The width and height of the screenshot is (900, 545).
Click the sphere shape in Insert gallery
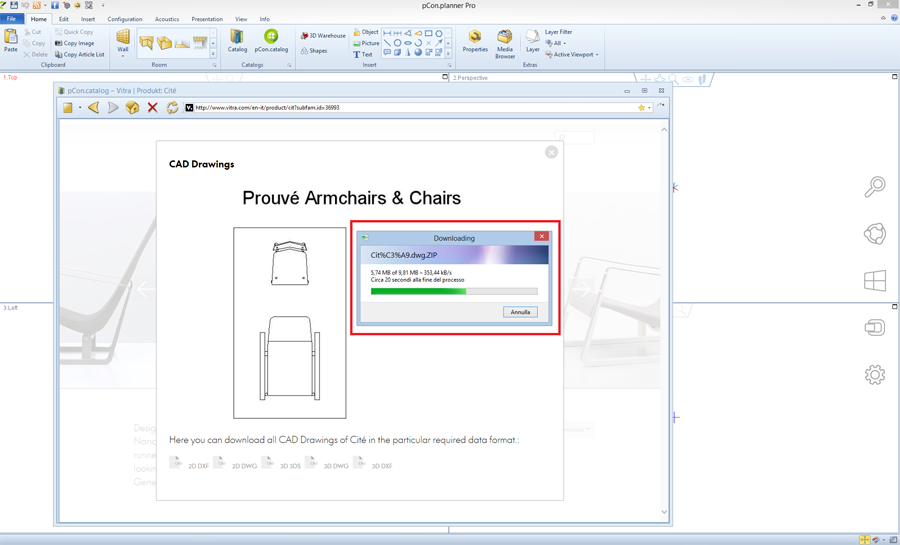coord(418,52)
